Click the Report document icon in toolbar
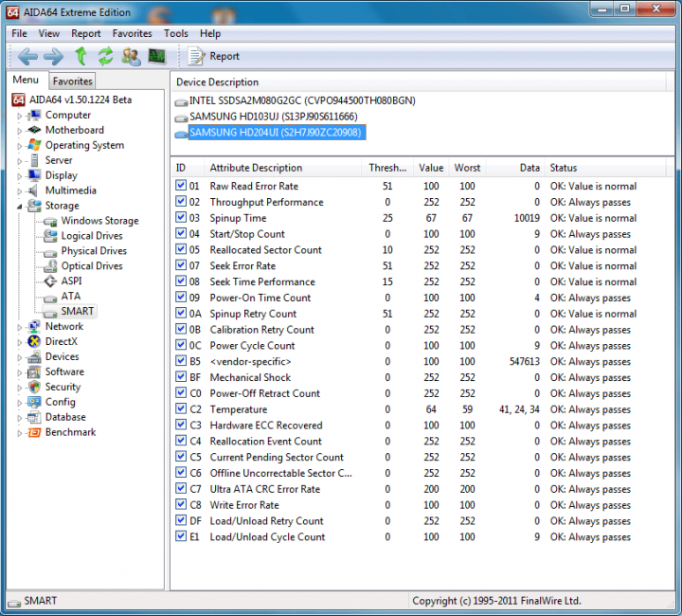Image resolution: width=682 pixels, height=616 pixels. click(196, 56)
